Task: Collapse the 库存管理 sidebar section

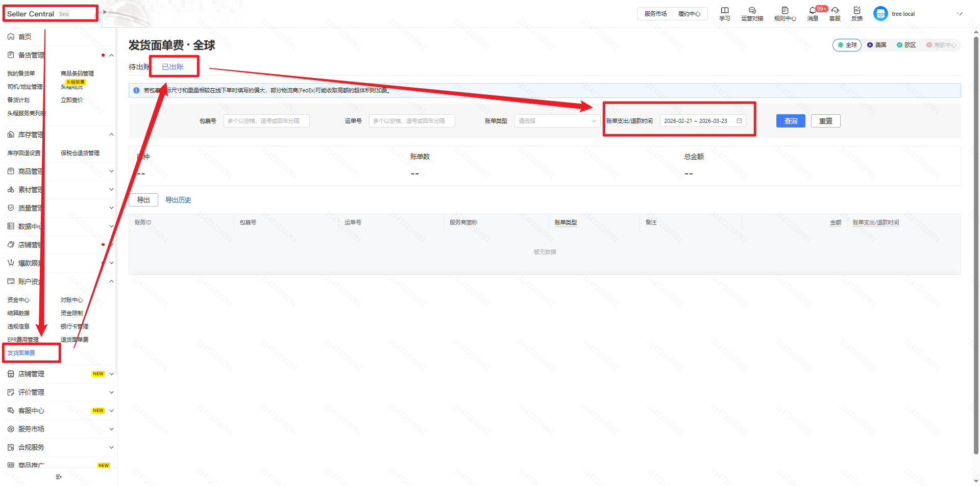Action: [x=111, y=135]
